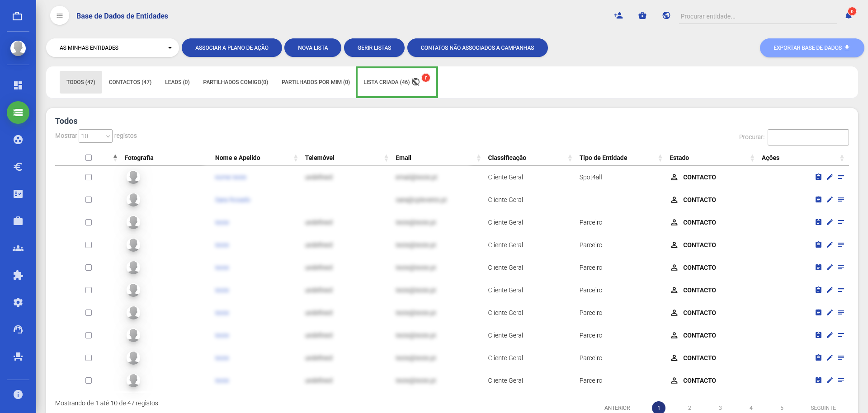Expand the As Minhas Entidades dropdown
The image size is (868, 413).
coord(113,48)
